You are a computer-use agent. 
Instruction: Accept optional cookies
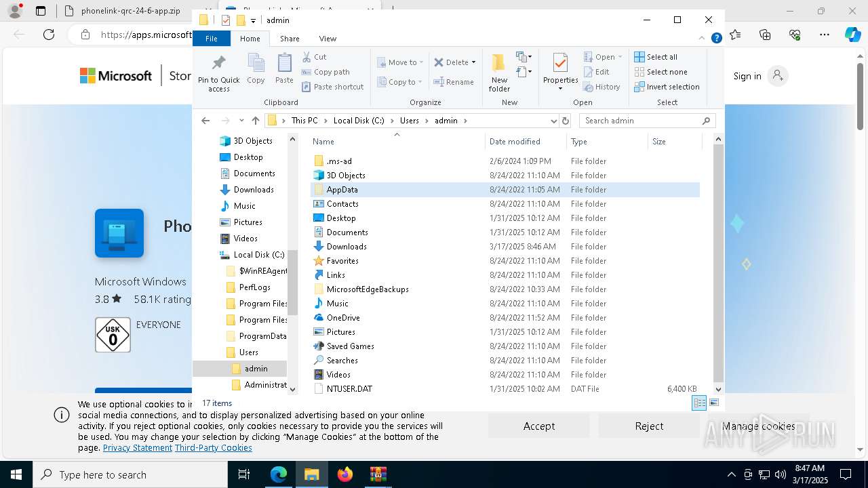click(x=539, y=426)
